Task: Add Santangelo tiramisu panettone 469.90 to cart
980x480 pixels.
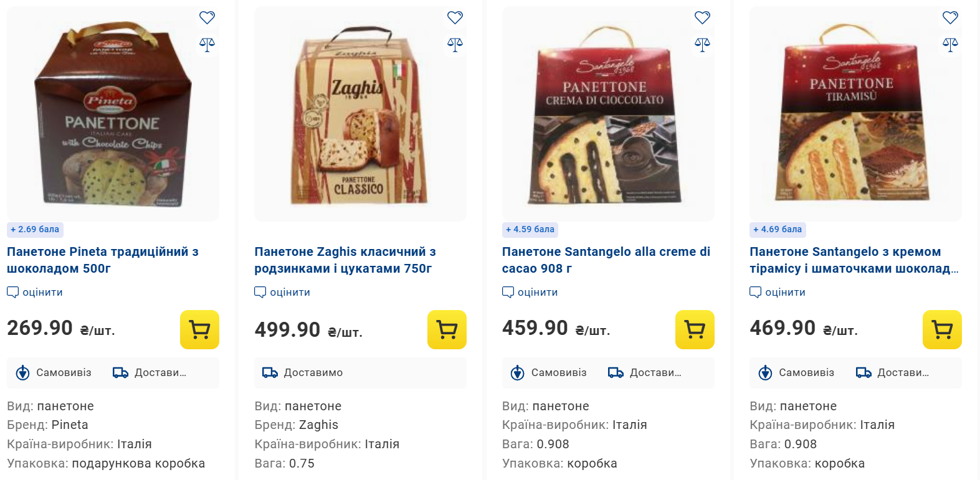Action: point(942,329)
